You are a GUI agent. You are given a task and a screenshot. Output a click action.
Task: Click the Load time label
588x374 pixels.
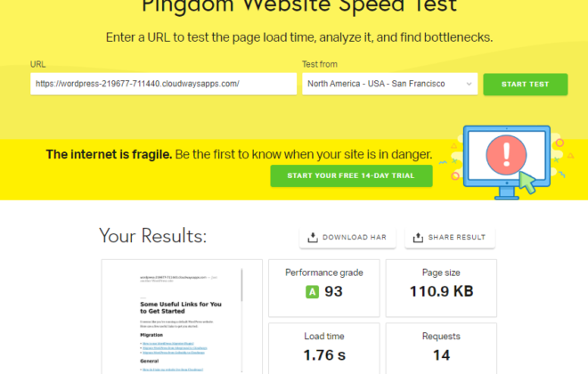click(324, 336)
